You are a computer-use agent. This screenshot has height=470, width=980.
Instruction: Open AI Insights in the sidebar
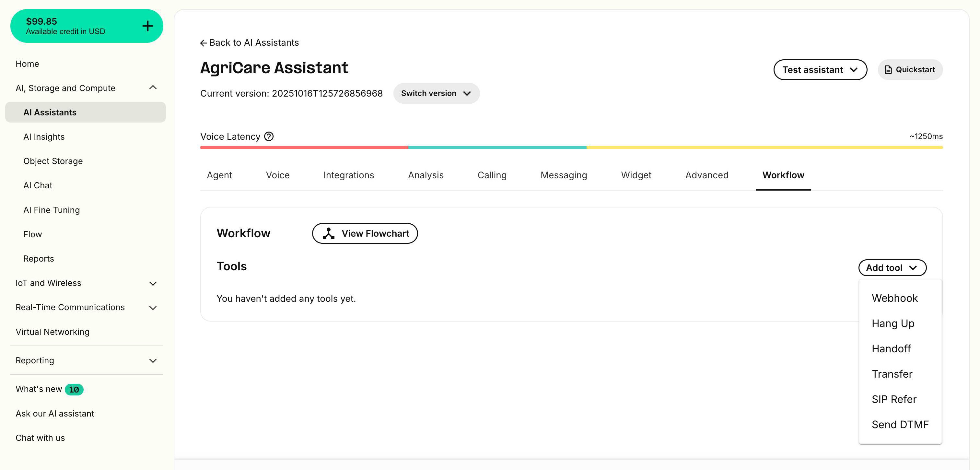[x=44, y=136]
